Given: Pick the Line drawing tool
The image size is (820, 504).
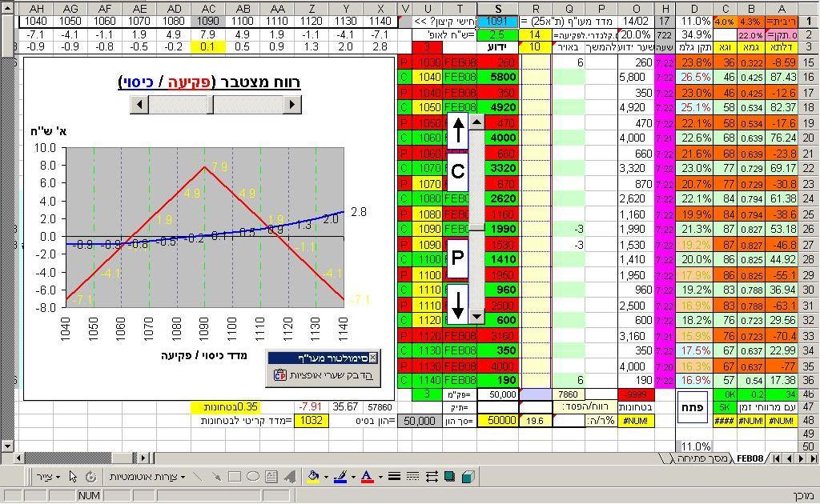Looking at the screenshot, I should 197,476.
